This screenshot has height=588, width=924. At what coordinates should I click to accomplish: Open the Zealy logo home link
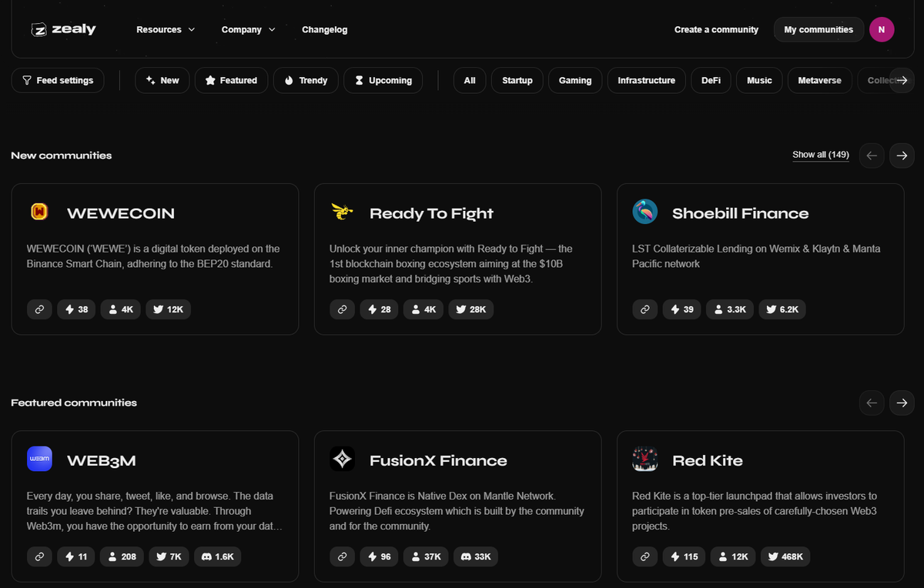64,29
